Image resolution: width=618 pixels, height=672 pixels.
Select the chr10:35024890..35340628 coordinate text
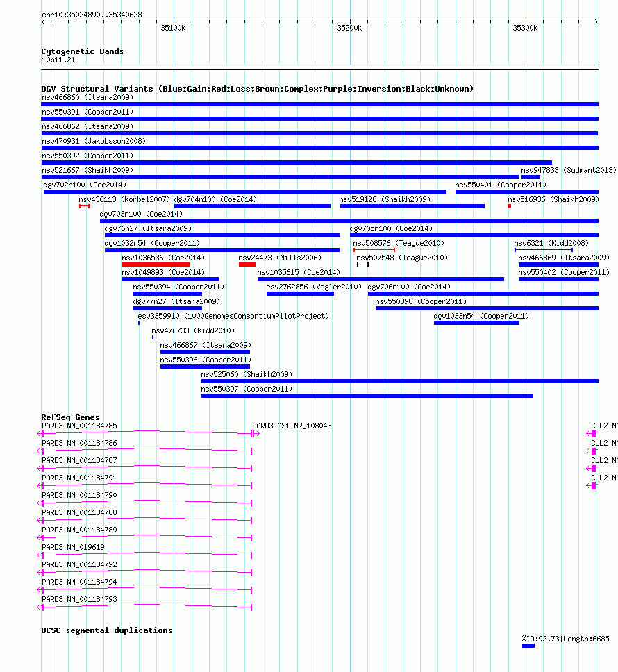pyautogui.click(x=92, y=15)
